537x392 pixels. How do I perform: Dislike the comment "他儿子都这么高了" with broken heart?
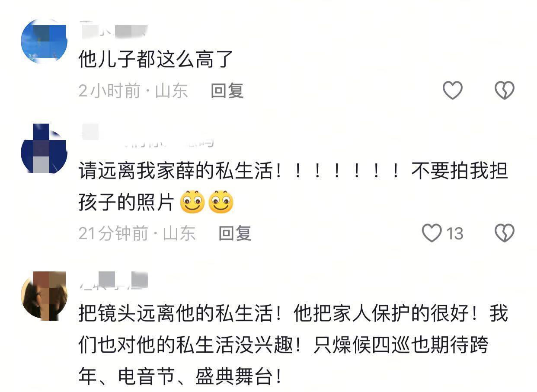click(504, 90)
